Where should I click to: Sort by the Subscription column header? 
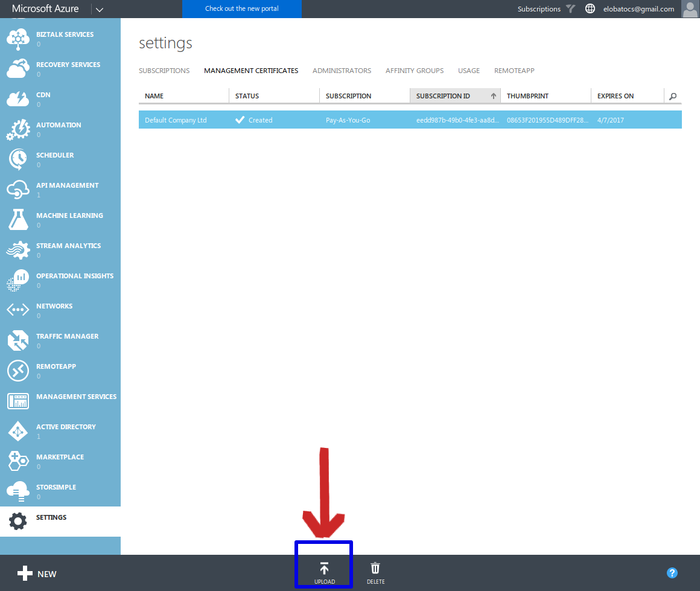[364, 96]
